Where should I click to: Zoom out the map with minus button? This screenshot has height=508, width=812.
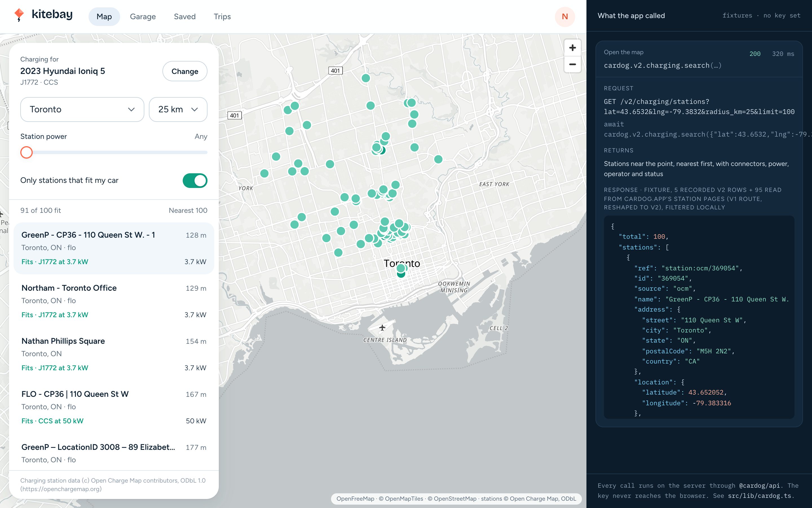(x=572, y=64)
